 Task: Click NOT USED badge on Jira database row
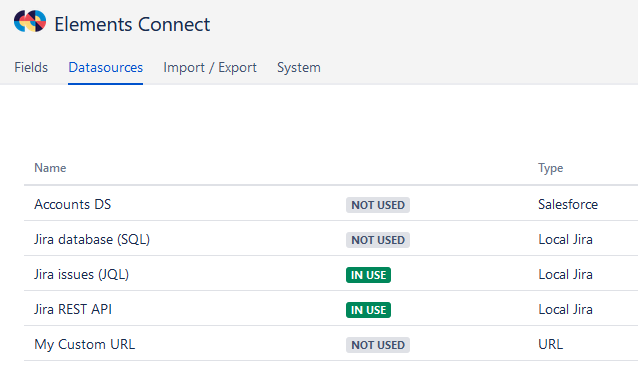point(378,240)
